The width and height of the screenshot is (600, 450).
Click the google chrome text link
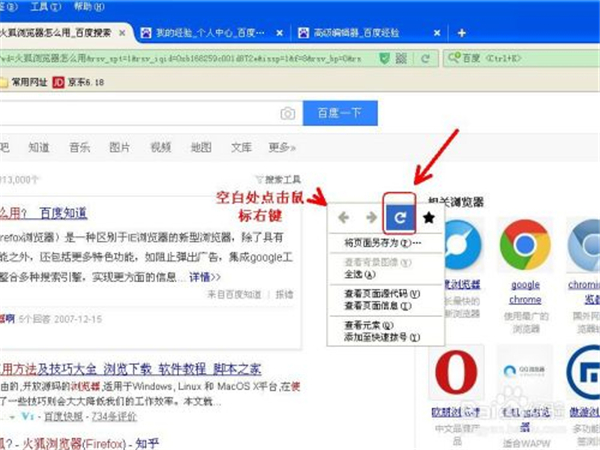point(525,292)
